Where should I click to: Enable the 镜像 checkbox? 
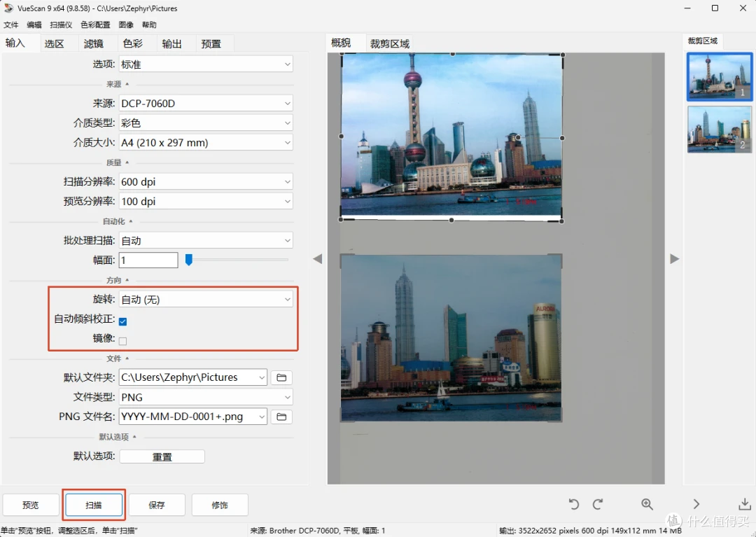[123, 341]
